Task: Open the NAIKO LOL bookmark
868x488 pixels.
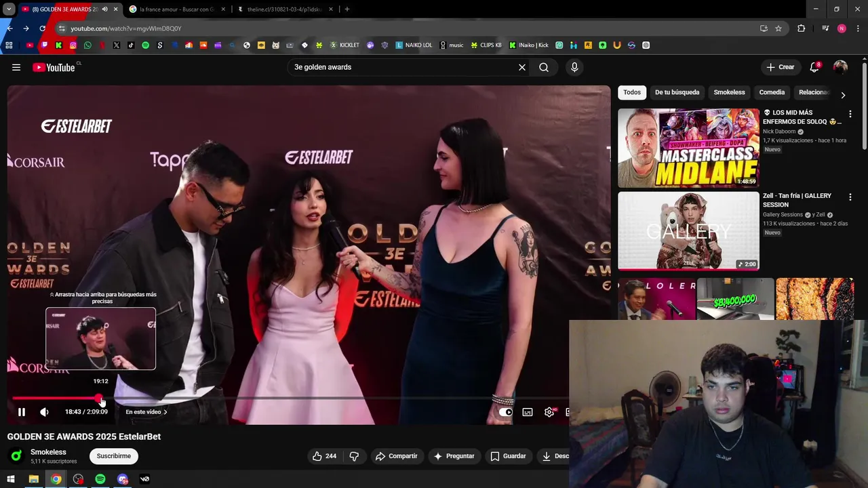Action: [x=414, y=45]
